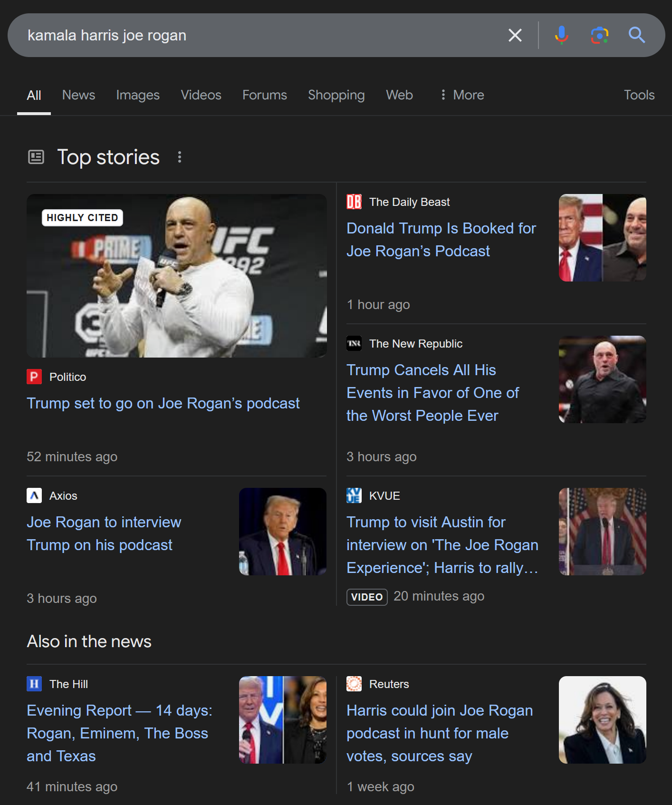672x805 pixels.
Task: Open the Top stories three-dot options
Action: pyautogui.click(x=180, y=157)
